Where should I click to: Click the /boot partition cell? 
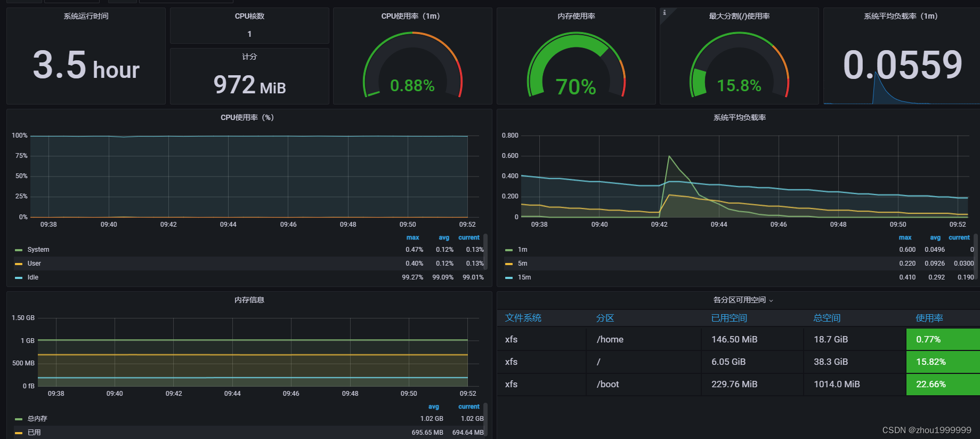pos(643,384)
